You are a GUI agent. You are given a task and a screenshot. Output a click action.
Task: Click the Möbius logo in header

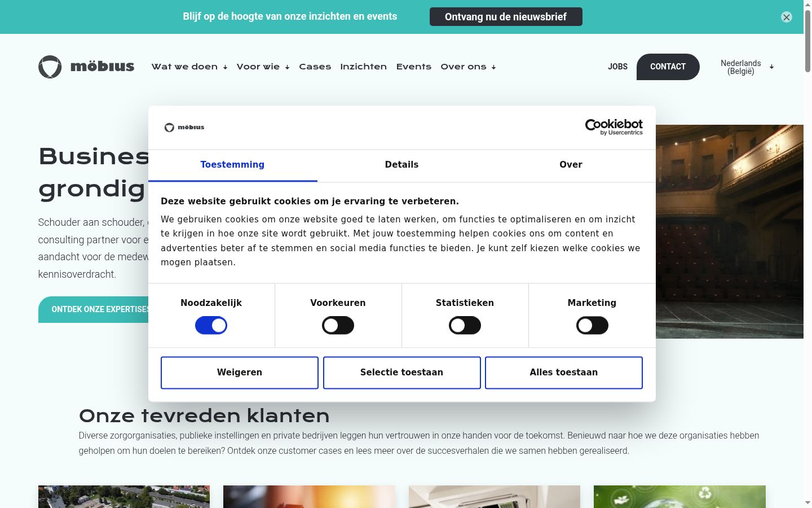86,67
